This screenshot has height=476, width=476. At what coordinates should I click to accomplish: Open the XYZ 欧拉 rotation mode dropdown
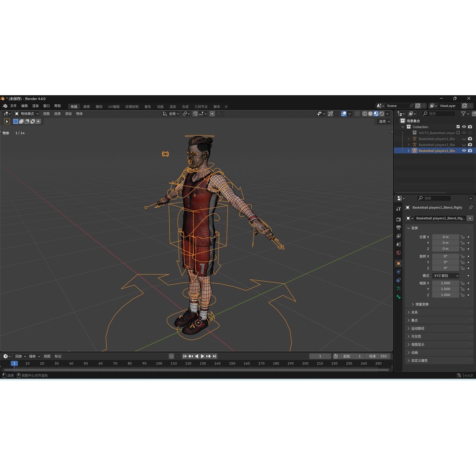pyautogui.click(x=446, y=275)
